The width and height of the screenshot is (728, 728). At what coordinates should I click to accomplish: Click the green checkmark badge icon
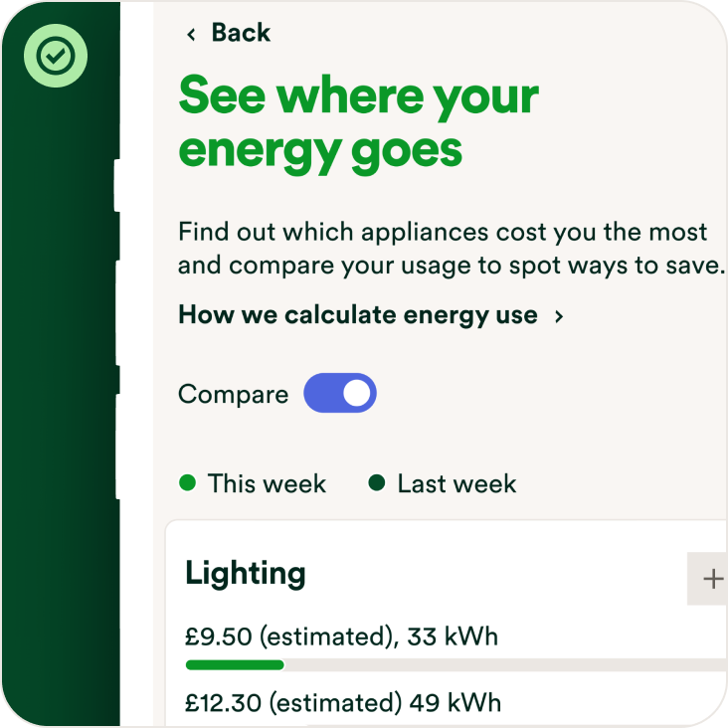tap(56, 57)
